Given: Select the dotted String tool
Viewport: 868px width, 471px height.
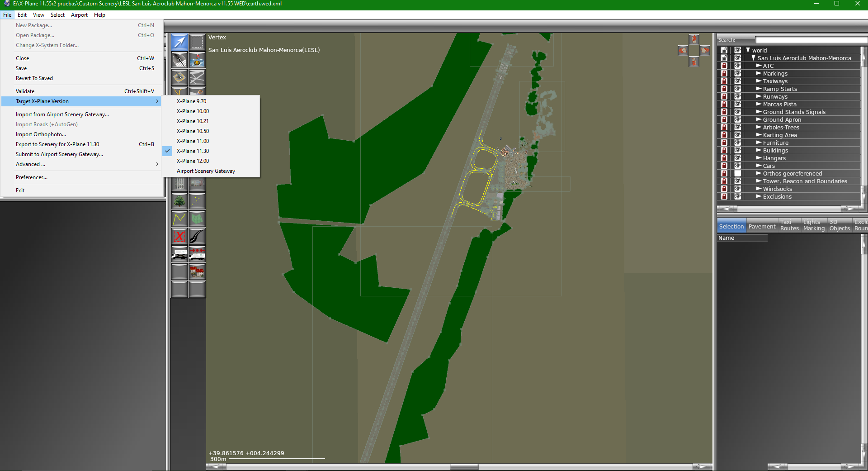Looking at the screenshot, I should pyautogui.click(x=197, y=201).
